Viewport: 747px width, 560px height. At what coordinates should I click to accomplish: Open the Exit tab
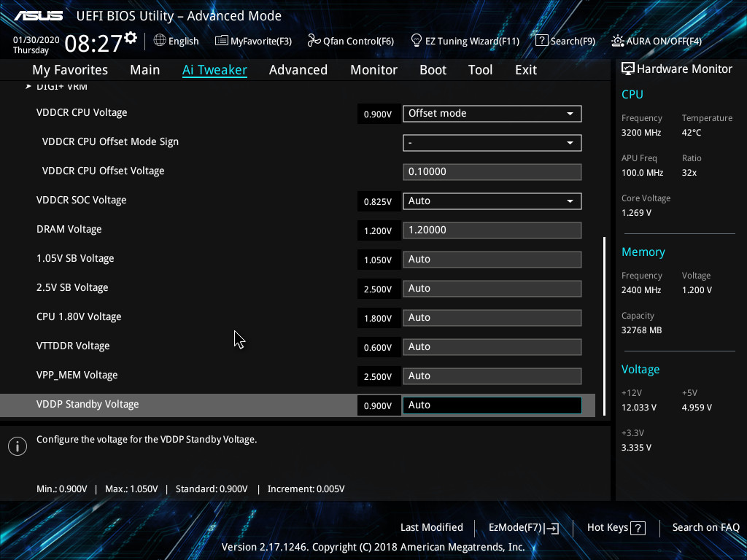526,70
